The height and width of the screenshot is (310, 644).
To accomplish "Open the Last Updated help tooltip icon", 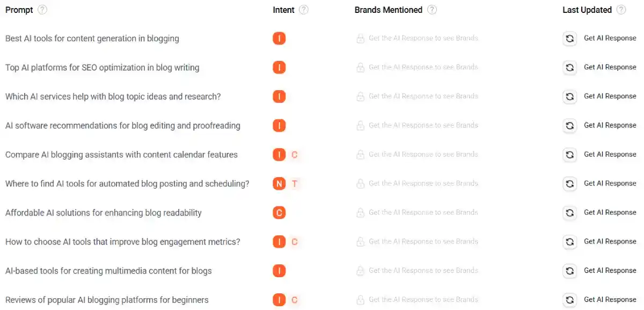I will (621, 10).
